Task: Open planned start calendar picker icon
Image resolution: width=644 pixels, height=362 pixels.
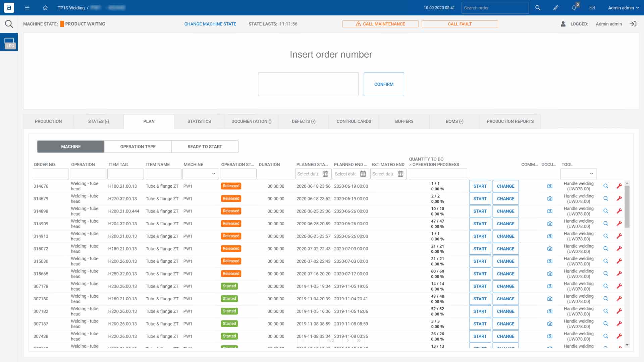Action: [325, 174]
